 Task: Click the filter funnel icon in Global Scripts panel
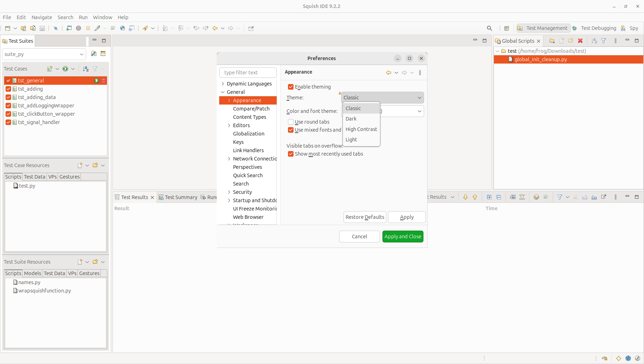click(x=604, y=41)
